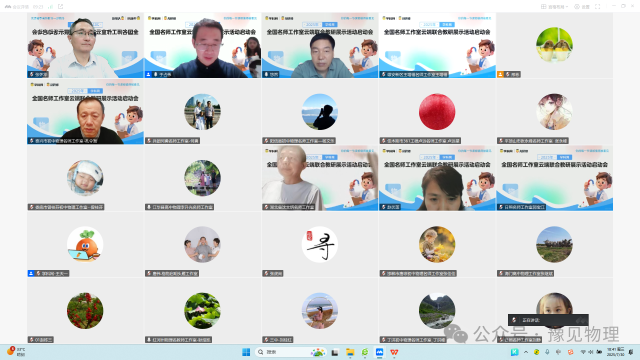Click blue user badge on carrot participant's label
Image resolution: width=640 pixels, height=360 pixels.
[31, 273]
